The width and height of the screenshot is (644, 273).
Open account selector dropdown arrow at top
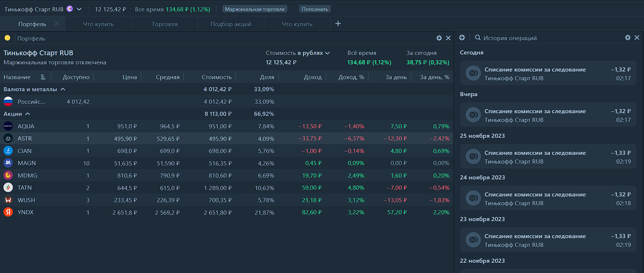pyautogui.click(x=79, y=9)
